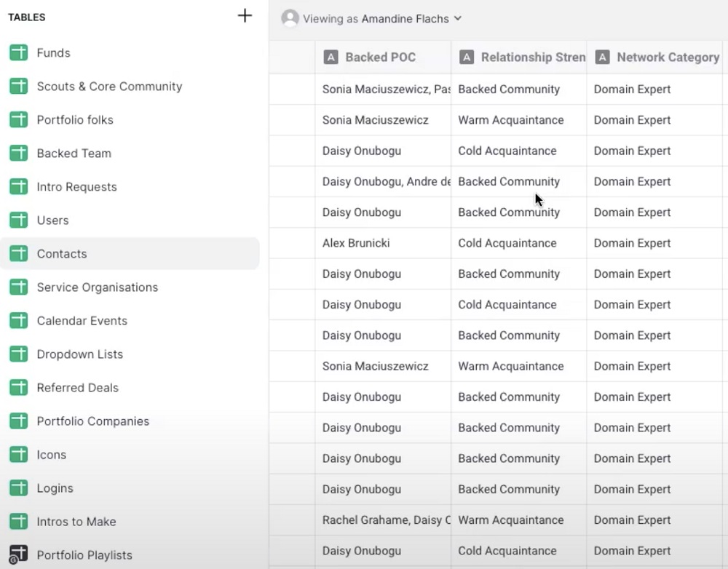Image resolution: width=728 pixels, height=569 pixels.
Task: Click the Logins table icon
Action: [x=19, y=488]
